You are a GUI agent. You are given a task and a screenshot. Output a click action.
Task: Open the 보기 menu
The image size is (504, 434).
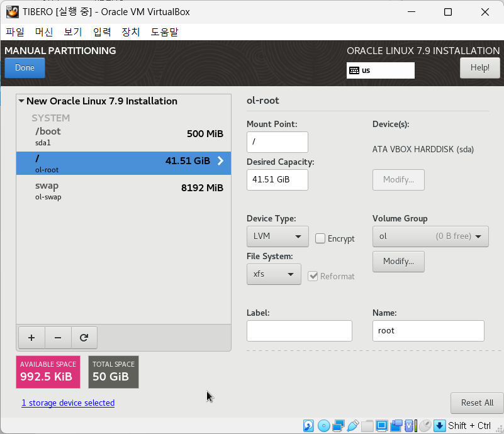point(73,32)
